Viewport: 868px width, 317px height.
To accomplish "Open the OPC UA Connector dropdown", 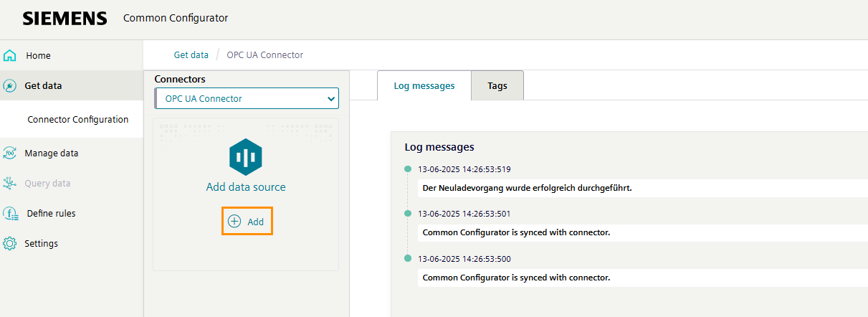I will (x=247, y=98).
